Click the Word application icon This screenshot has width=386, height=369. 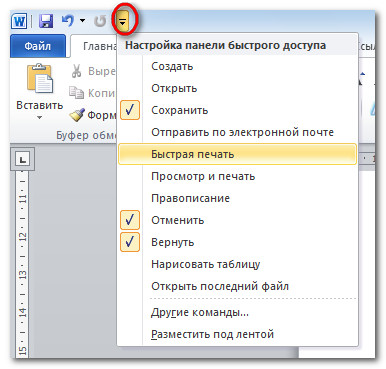click(x=19, y=21)
